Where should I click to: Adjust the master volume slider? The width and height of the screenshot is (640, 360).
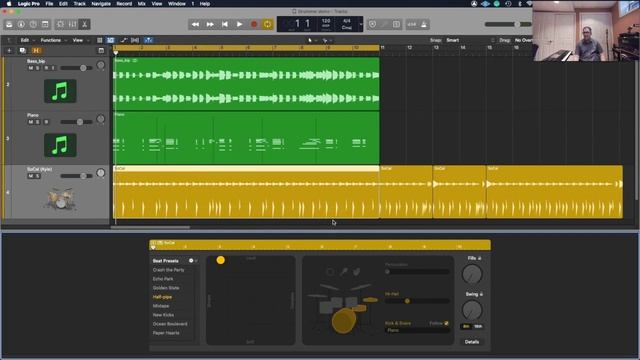508,24
